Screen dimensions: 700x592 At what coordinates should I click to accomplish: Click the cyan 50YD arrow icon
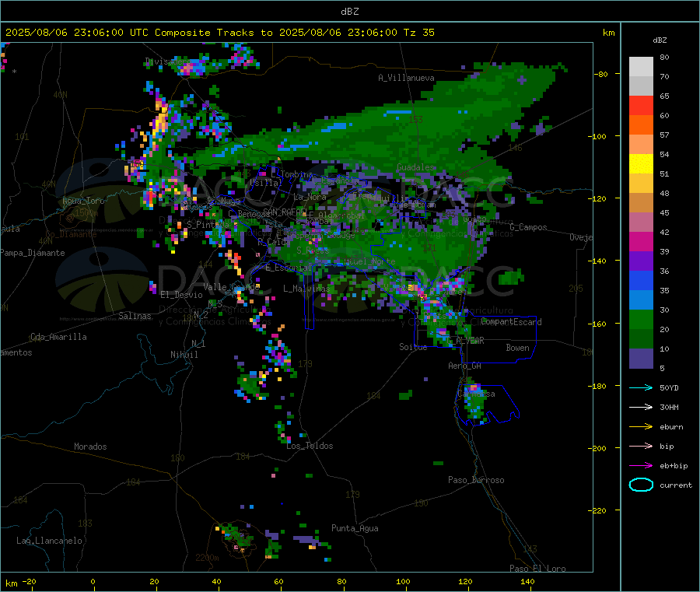(641, 387)
